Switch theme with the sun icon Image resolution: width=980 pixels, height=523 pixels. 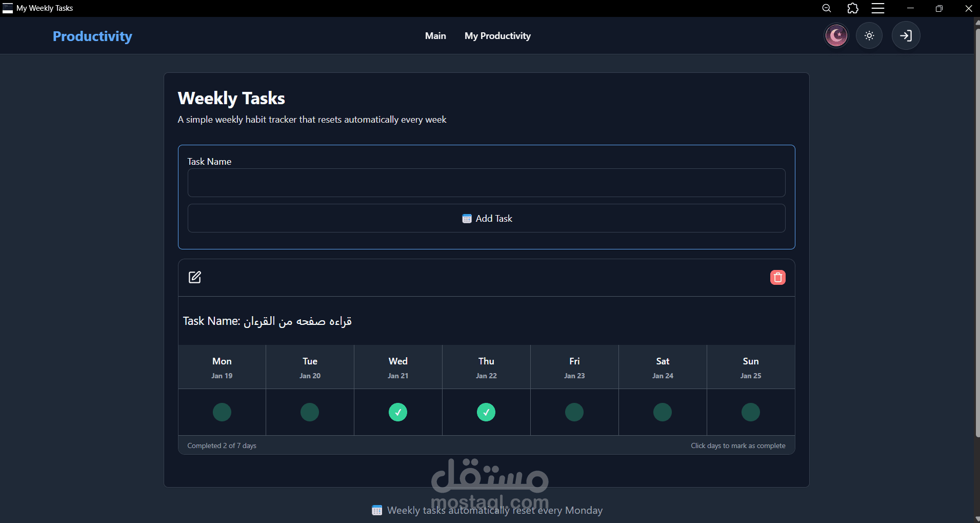click(869, 35)
